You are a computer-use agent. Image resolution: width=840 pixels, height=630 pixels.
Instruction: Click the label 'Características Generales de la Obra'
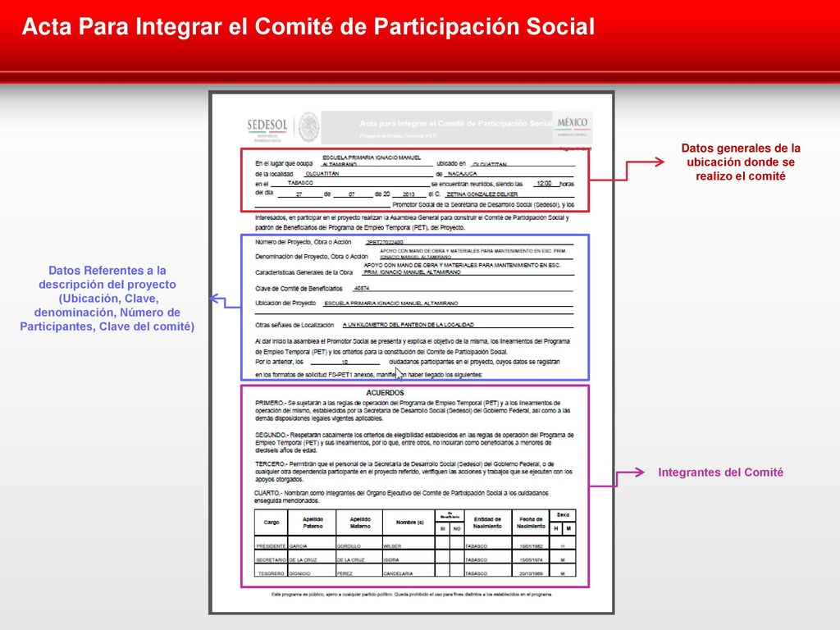(x=304, y=272)
